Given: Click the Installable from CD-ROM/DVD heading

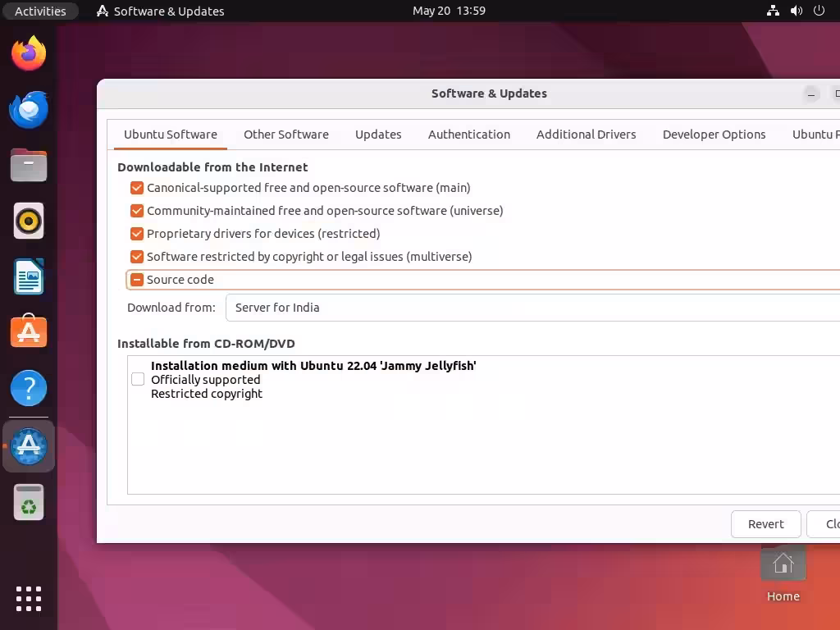Looking at the screenshot, I should 206,344.
